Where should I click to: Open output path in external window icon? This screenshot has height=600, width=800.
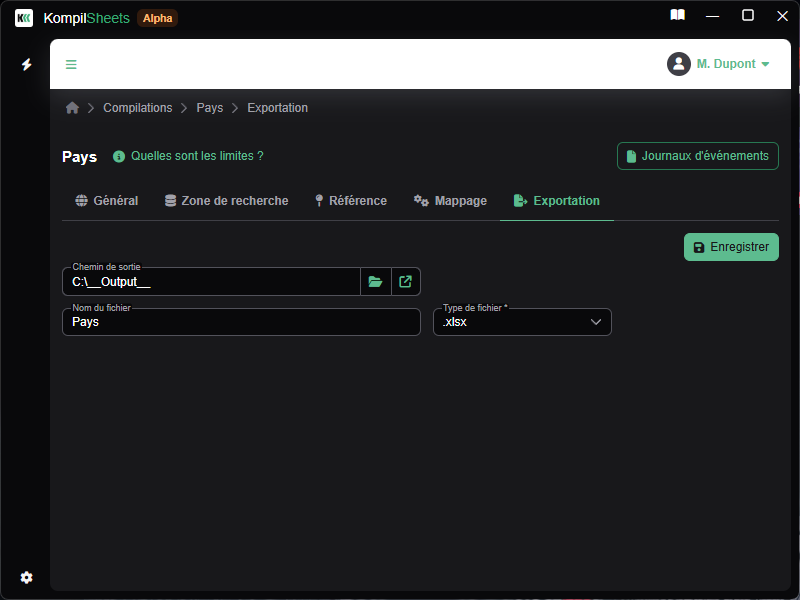(405, 282)
